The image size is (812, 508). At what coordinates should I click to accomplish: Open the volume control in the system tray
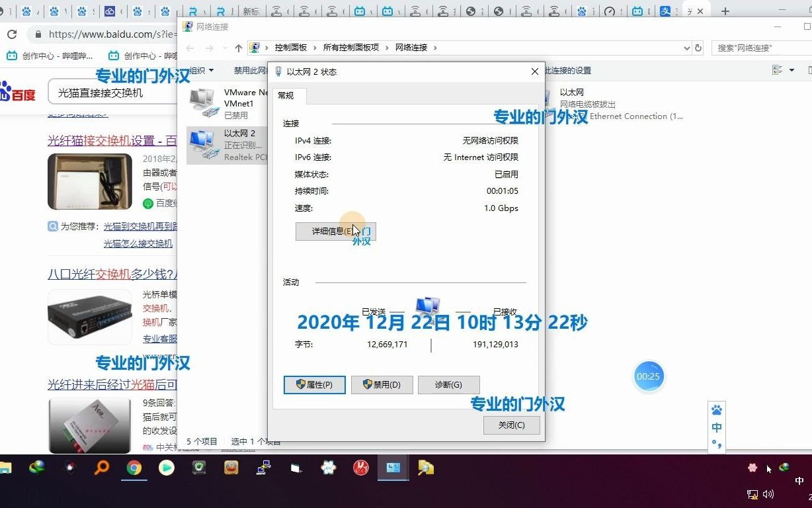click(769, 493)
